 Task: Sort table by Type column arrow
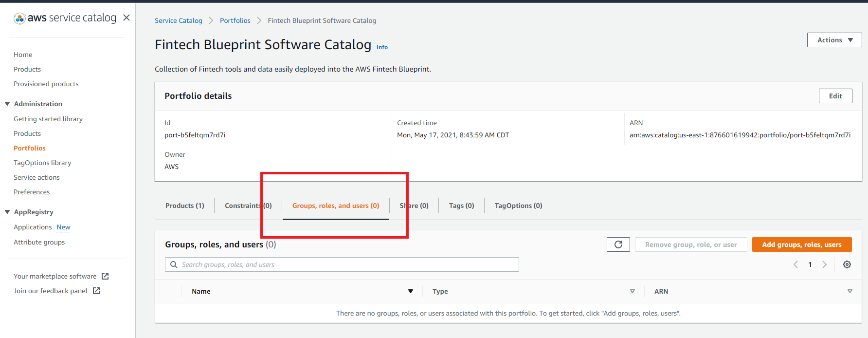coord(633,291)
